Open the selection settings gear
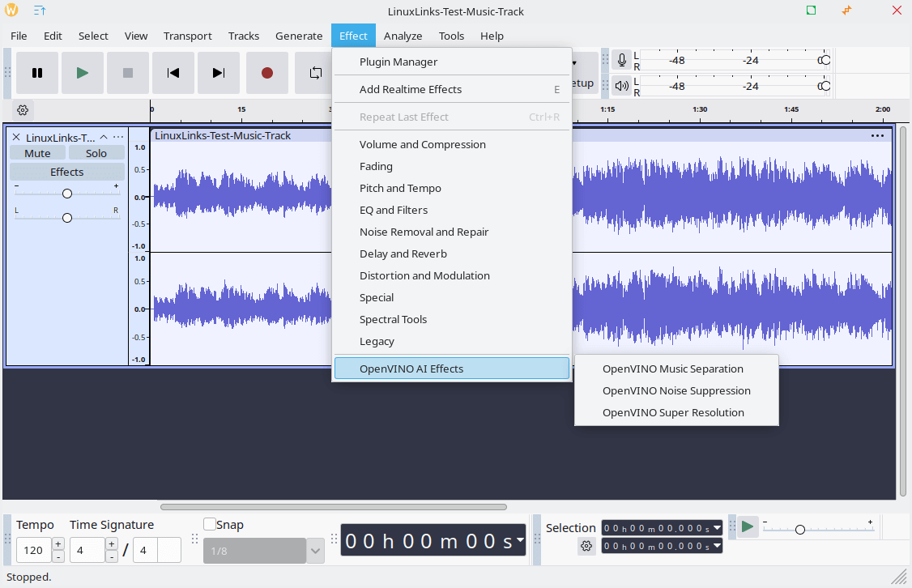 click(586, 546)
